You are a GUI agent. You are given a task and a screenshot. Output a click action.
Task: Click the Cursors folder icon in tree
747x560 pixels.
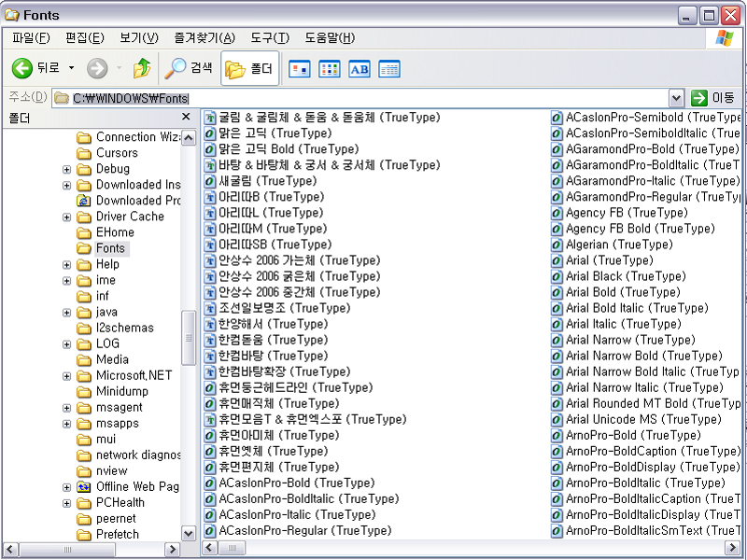84,153
